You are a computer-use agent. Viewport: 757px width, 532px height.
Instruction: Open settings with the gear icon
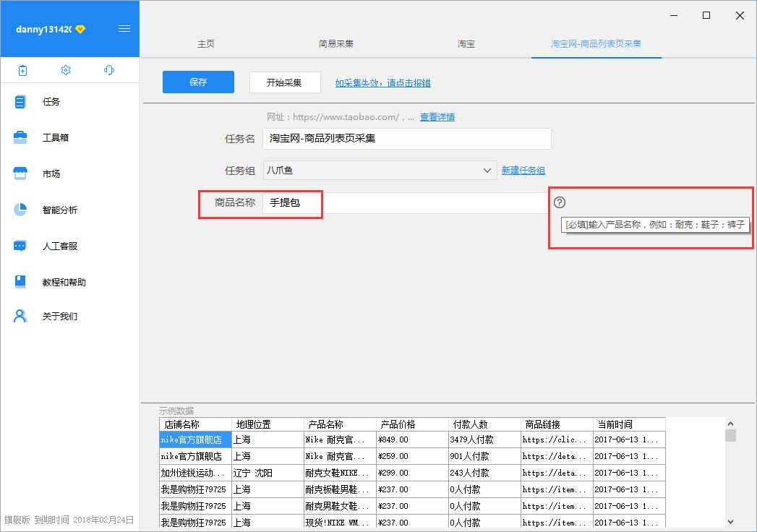66,70
